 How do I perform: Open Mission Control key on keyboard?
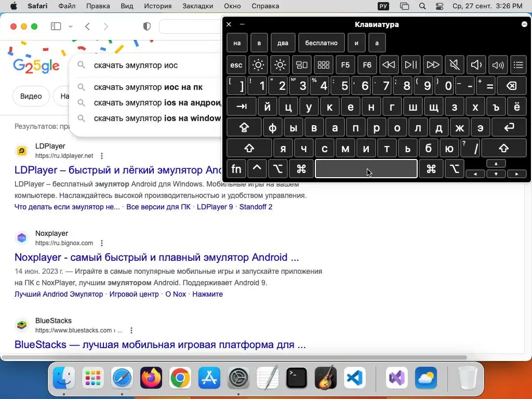tap(302, 65)
